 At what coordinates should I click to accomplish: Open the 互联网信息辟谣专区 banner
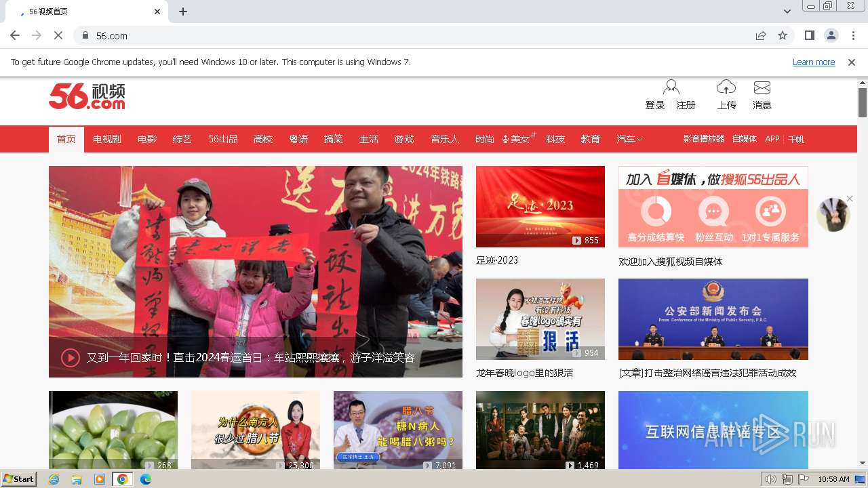tap(713, 430)
